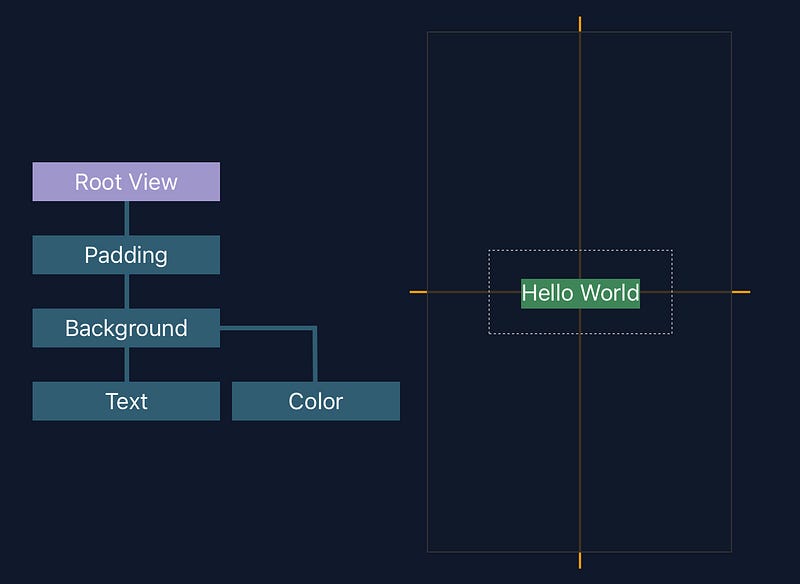Select the Root View node
This screenshot has height=584, width=800.
tap(126, 182)
